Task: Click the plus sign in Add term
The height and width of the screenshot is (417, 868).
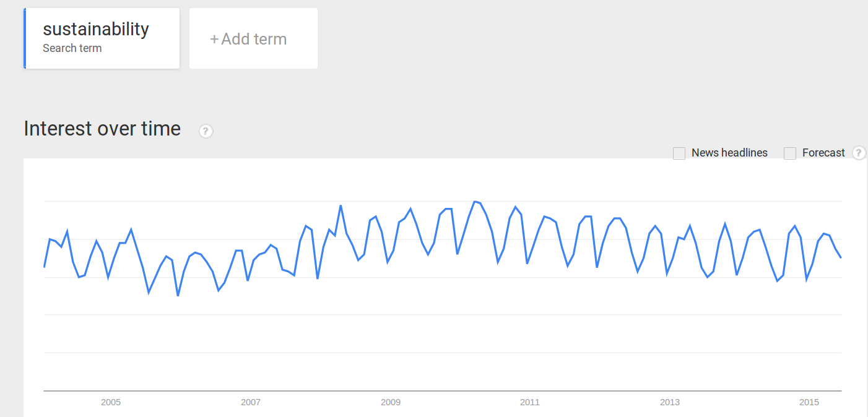Action: coord(214,39)
